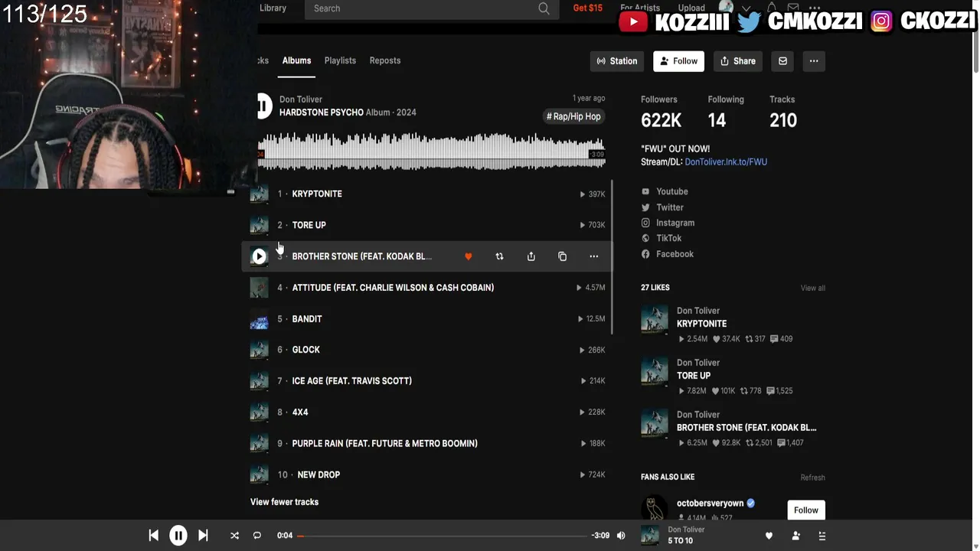Select the KRYPTONITE track row
Viewport: 980px width, 551px height.
click(x=427, y=194)
